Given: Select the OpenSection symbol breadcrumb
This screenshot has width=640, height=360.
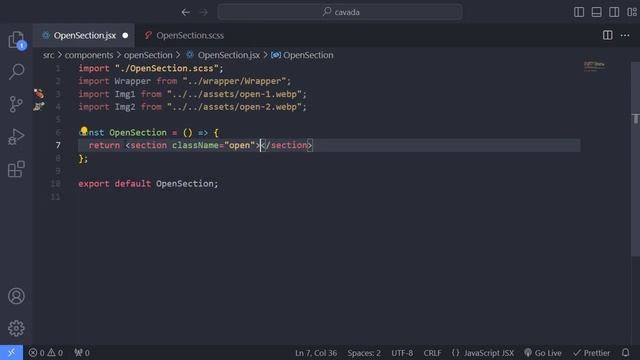Looking at the screenshot, I should [302, 55].
